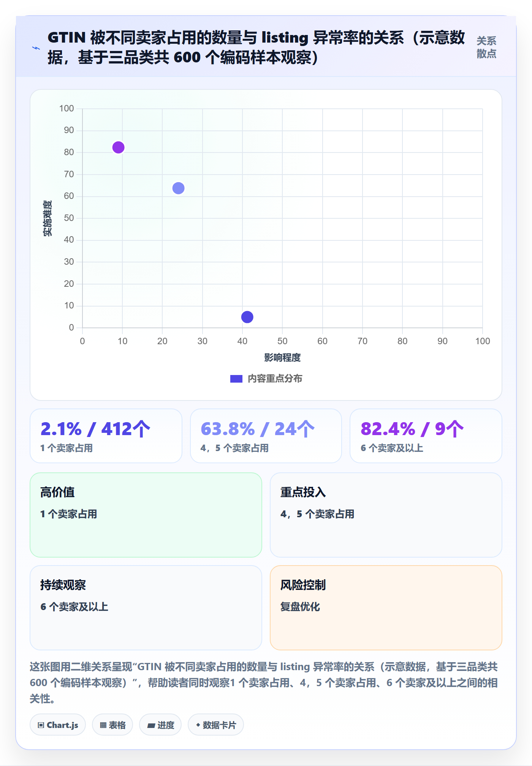
Task: Click the Chart.js chip's square icon
Action: tap(41, 725)
